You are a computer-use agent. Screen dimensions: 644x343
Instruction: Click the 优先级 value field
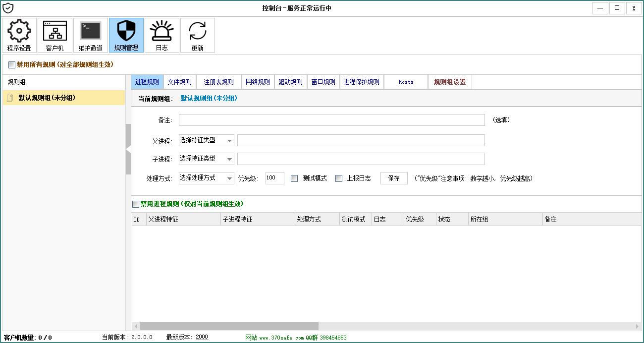275,178
